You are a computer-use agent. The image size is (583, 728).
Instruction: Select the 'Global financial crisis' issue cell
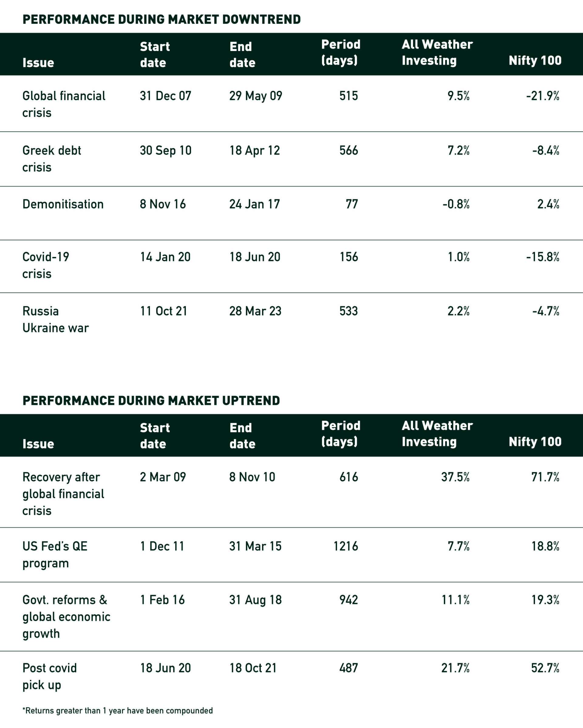coord(64,104)
